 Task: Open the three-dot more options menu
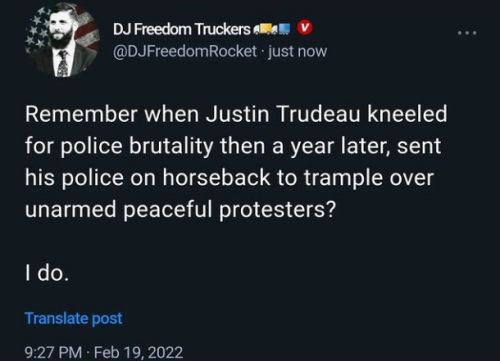click(467, 33)
